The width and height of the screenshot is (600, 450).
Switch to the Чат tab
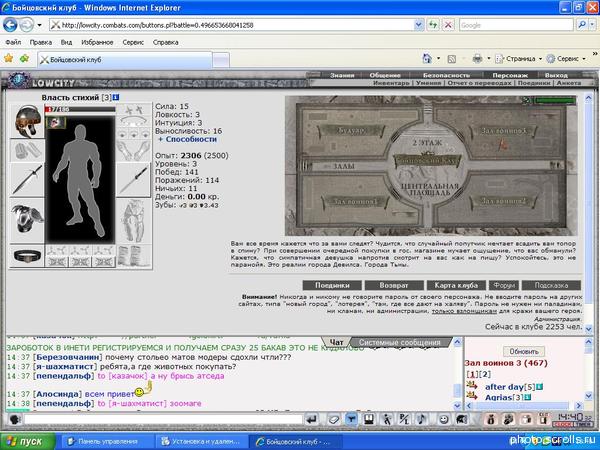coord(336,342)
